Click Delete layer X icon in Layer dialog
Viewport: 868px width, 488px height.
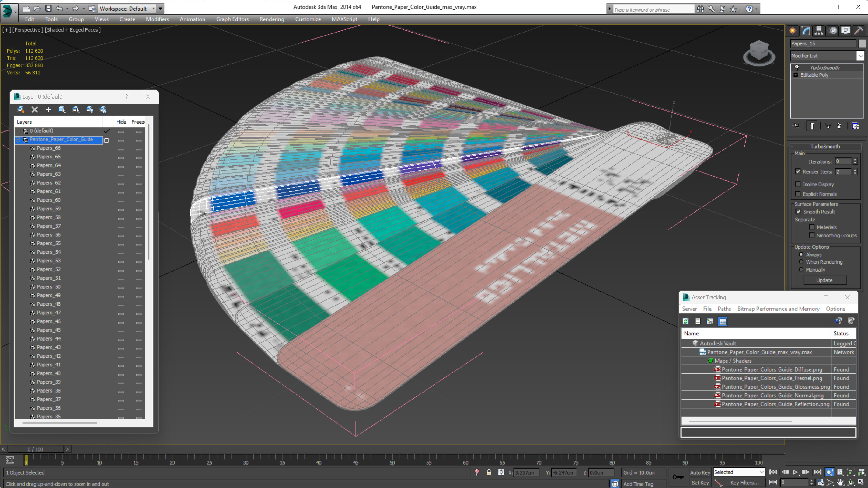click(x=34, y=109)
